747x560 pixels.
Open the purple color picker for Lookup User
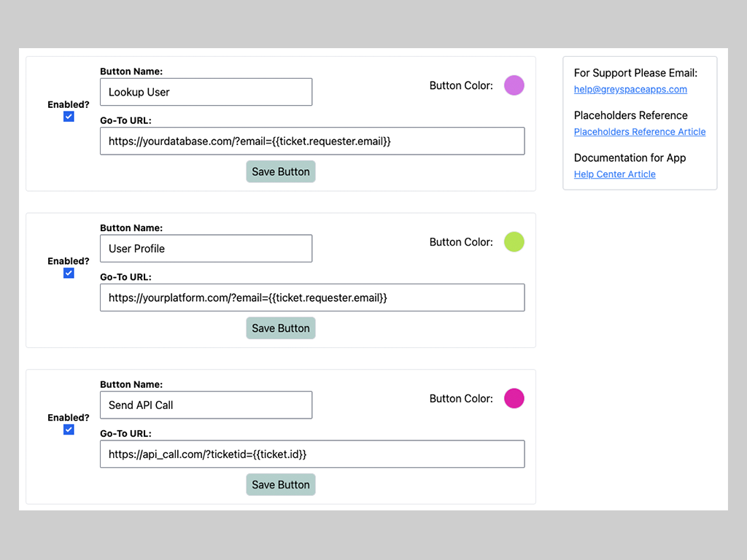[514, 85]
